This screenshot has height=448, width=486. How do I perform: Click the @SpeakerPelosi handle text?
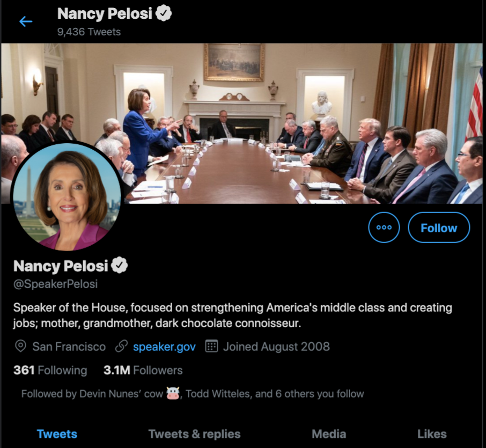(55, 284)
